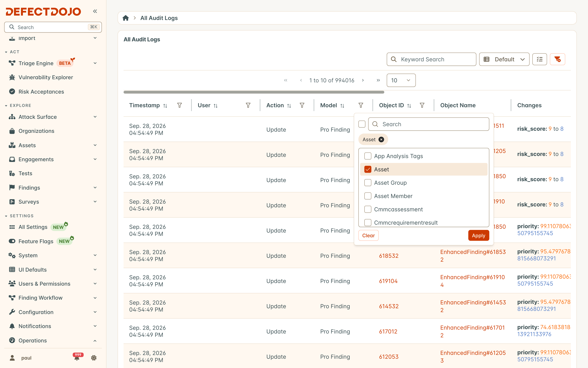Sort the User column with sort arrows
The width and height of the screenshot is (588, 368).
216,106
